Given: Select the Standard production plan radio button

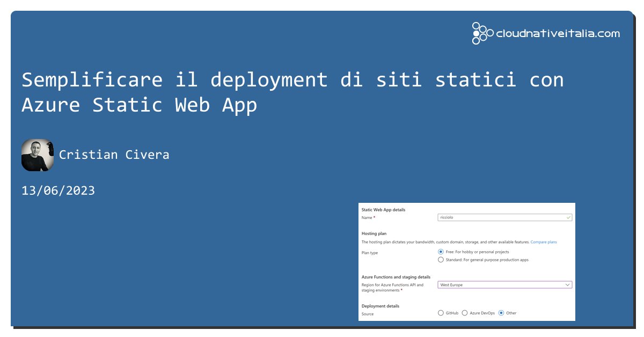Looking at the screenshot, I should (441, 260).
